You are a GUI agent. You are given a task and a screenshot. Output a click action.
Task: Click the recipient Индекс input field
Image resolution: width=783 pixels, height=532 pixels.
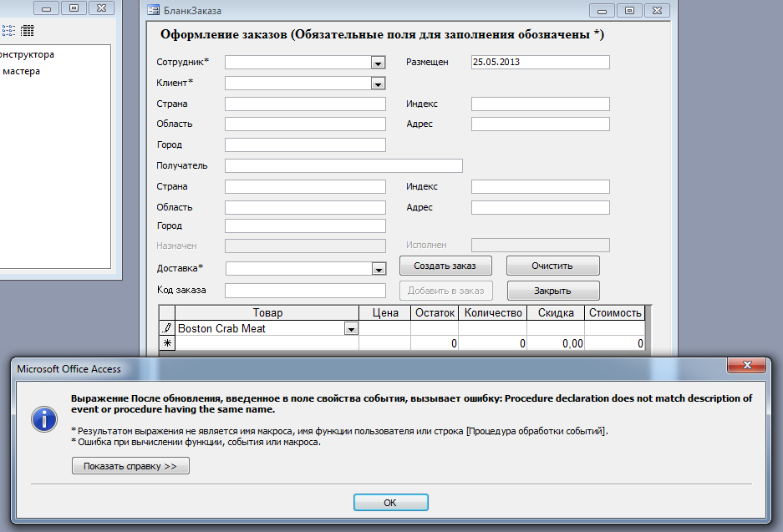[x=541, y=186]
